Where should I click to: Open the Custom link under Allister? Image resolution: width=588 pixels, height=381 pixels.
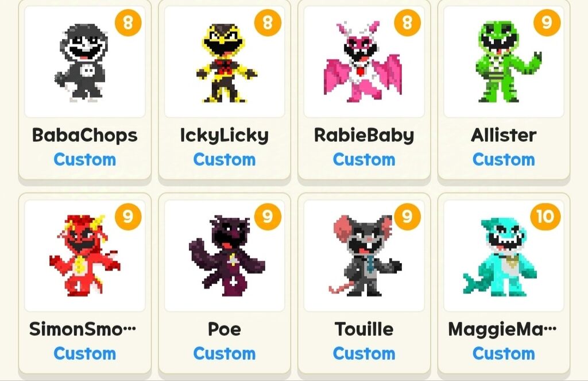[x=504, y=160]
